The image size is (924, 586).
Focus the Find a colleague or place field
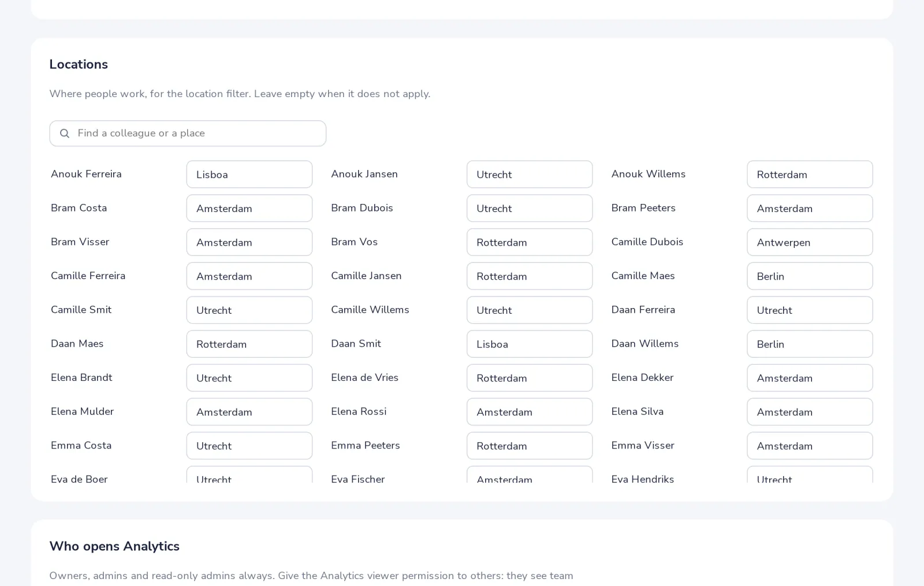coord(188,133)
